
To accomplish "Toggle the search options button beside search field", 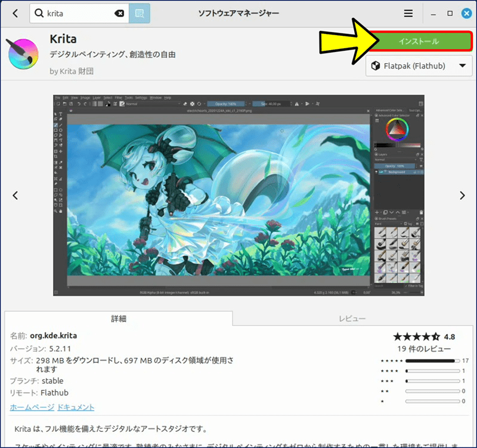I will 140,13.
